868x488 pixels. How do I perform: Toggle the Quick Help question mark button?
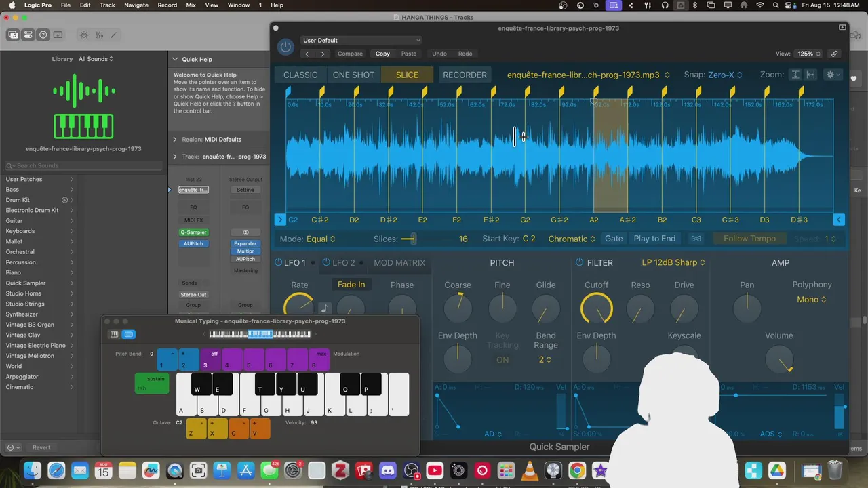43,35
